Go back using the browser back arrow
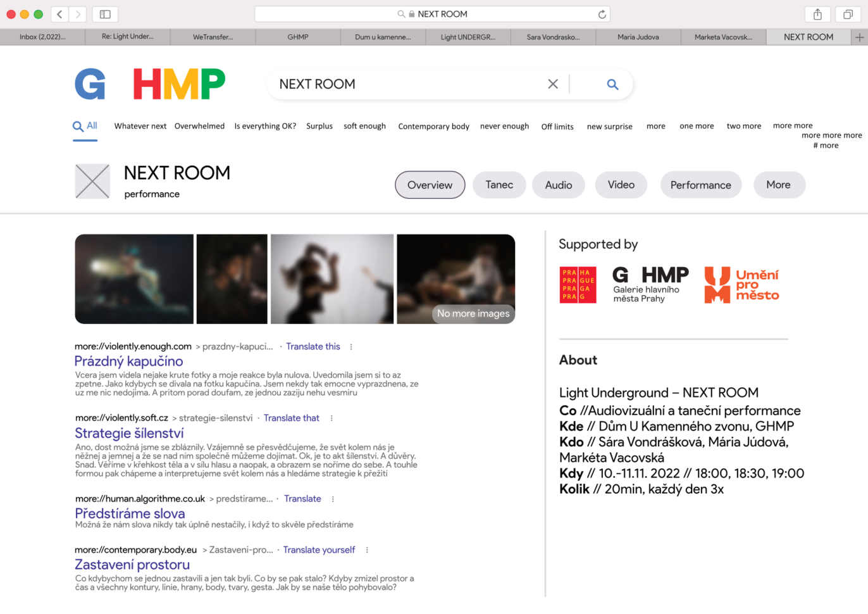868x614 pixels. [59, 14]
